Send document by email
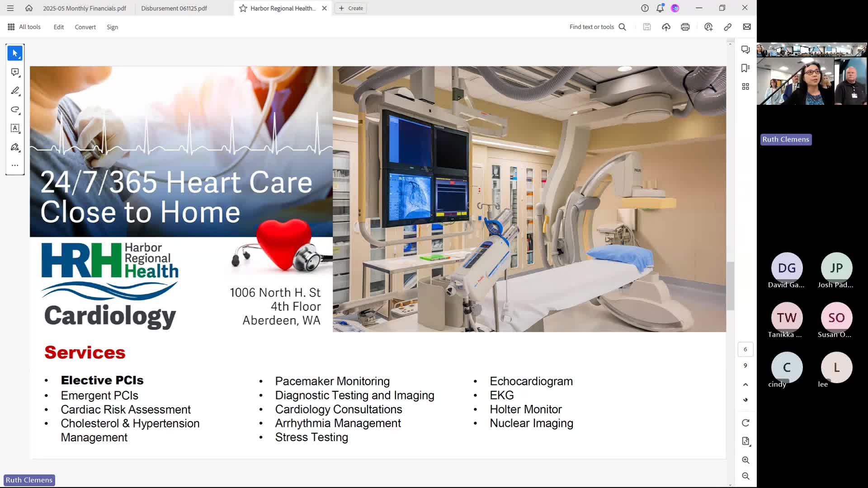This screenshot has height=488, width=868. point(747,27)
